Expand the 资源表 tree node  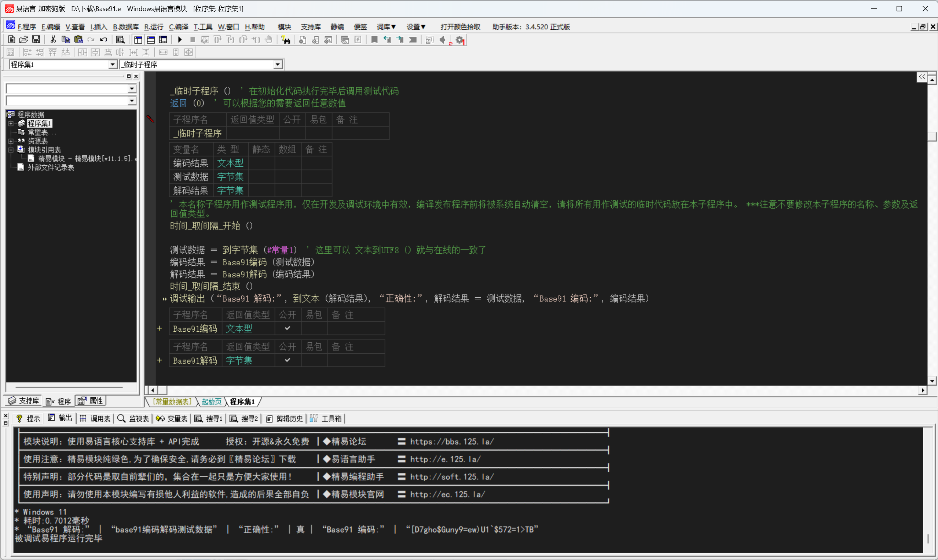pos(11,141)
